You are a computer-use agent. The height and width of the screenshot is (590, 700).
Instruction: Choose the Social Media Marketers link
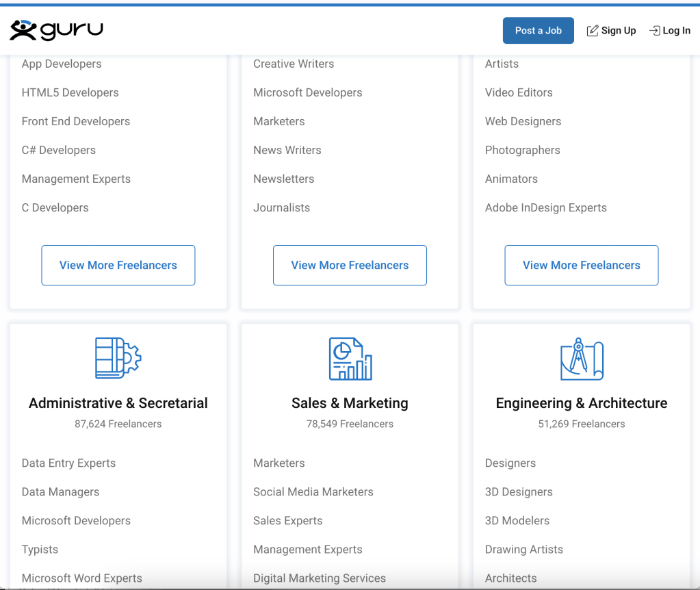pos(313,491)
